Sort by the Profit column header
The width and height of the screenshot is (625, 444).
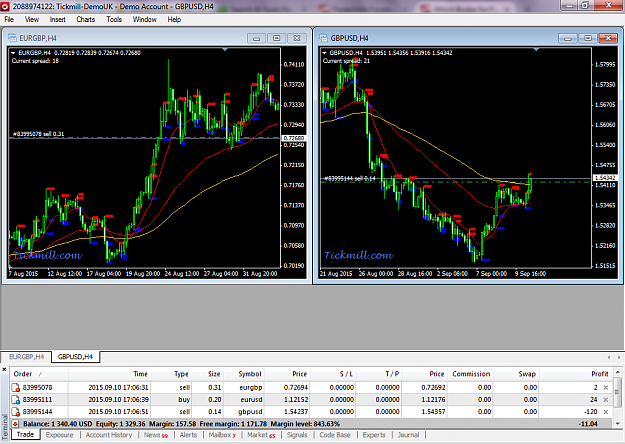[x=575, y=374]
